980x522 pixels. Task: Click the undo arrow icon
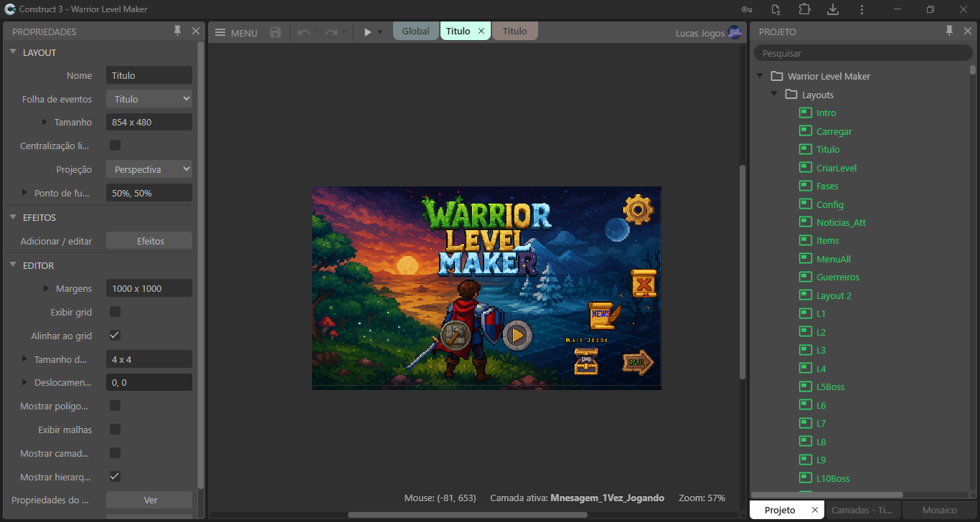(x=304, y=32)
